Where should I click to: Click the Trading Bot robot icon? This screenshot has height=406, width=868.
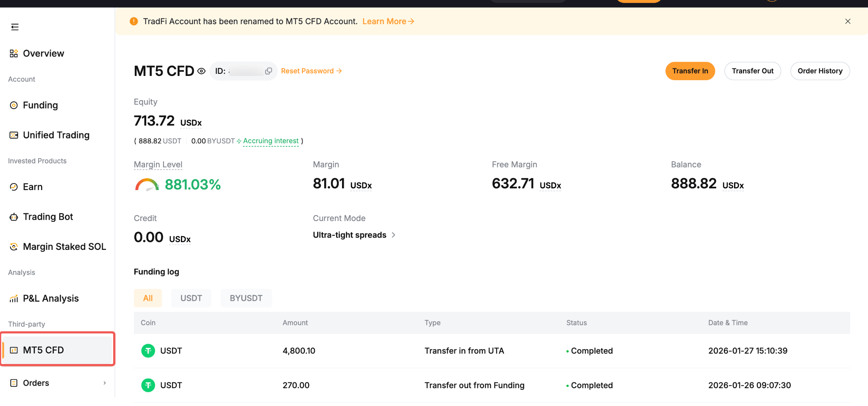point(14,217)
